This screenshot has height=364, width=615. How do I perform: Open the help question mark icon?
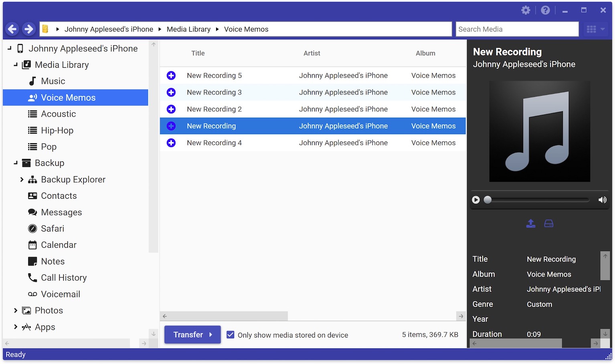[545, 10]
